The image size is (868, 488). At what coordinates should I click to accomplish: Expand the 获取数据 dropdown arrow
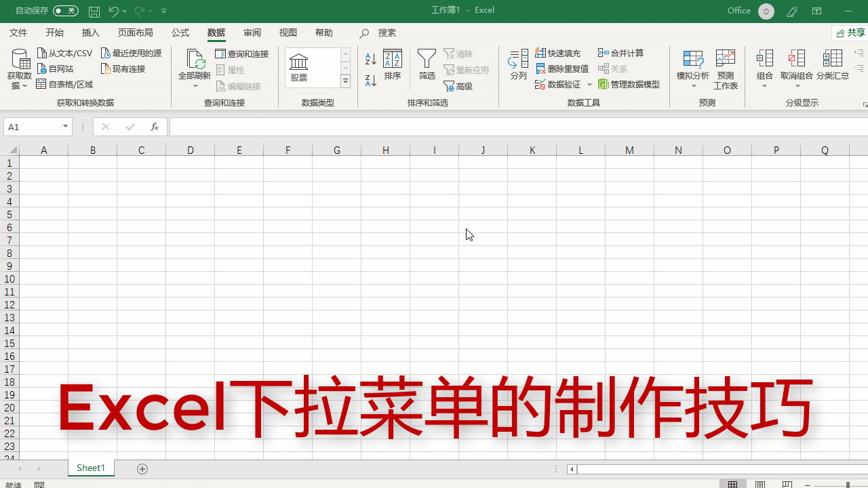(x=25, y=86)
